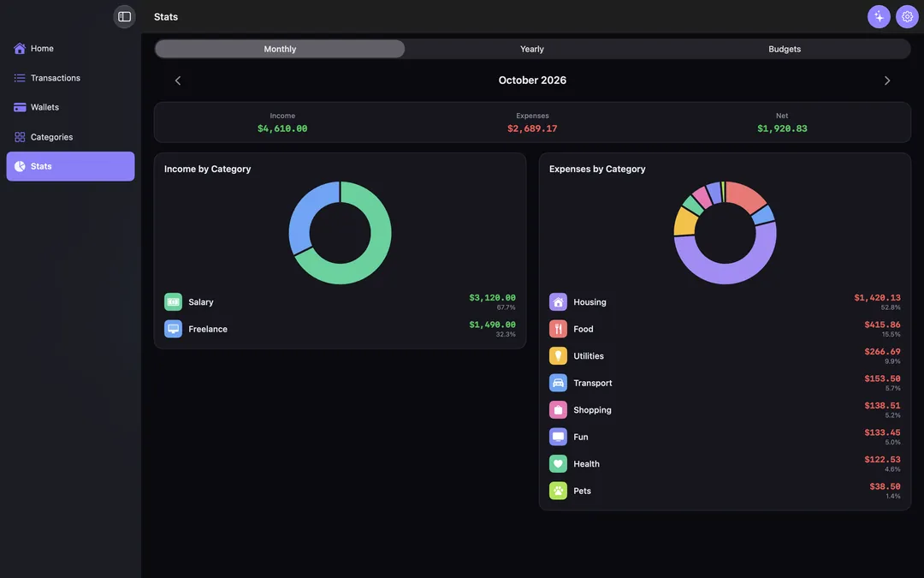Click the Shopping category label
The height and width of the screenshot is (578, 924).
(592, 410)
